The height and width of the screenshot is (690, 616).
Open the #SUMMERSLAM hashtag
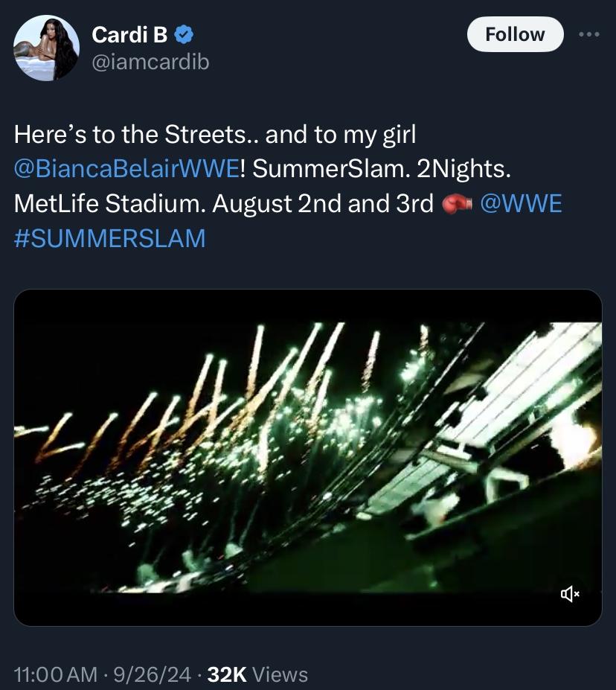(109, 238)
